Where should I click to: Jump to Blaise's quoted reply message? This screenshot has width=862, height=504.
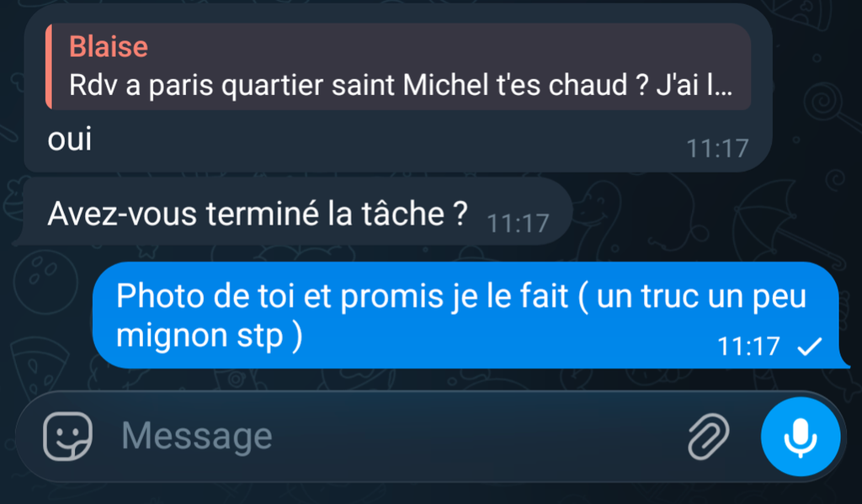[398, 66]
